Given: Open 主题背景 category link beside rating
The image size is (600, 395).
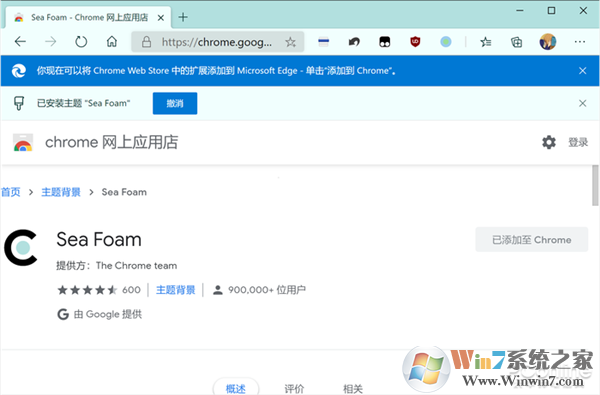Looking at the screenshot, I should pos(176,290).
